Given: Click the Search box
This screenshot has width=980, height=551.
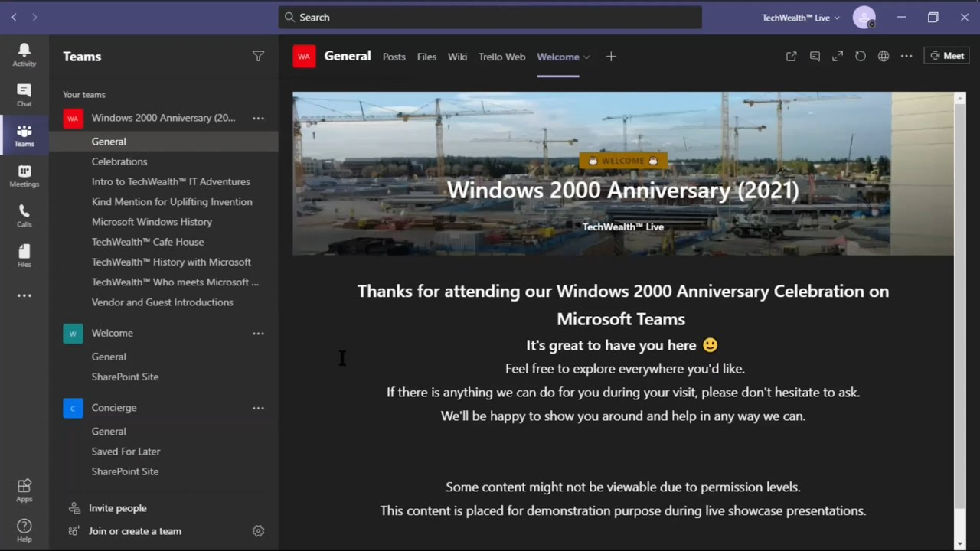Looking at the screenshot, I should point(490,17).
